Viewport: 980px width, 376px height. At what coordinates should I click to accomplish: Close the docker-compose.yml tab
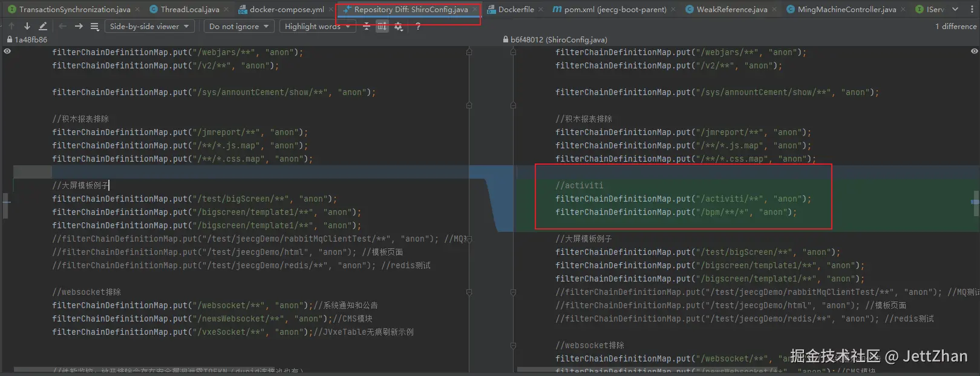[330, 9]
